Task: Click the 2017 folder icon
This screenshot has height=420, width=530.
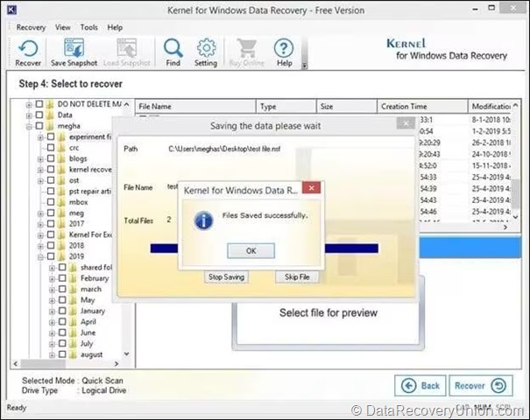Action: (x=61, y=223)
